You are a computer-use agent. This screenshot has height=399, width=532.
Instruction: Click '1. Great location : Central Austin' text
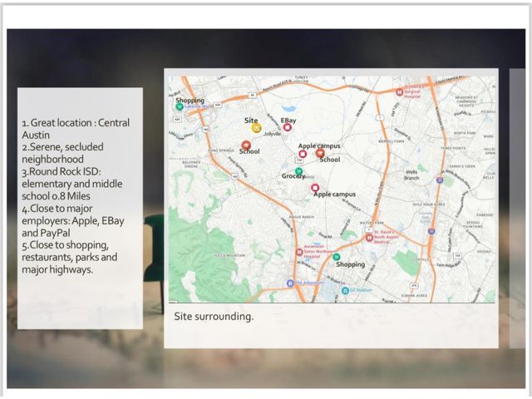pyautogui.click(x=76, y=129)
